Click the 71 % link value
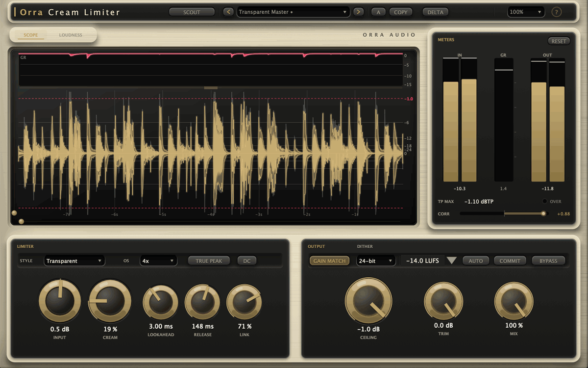This screenshot has height=368, width=588. coord(245,326)
